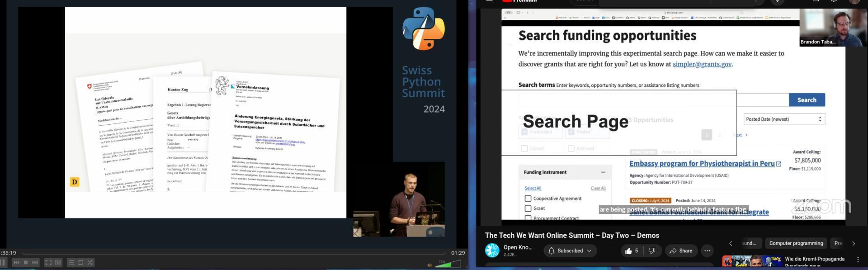The image size is (868, 270).
Task: Click Clear All in Funding instrument
Action: tap(598, 188)
